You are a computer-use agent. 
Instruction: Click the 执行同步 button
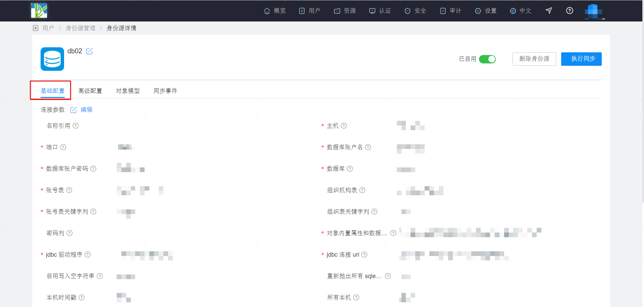581,59
